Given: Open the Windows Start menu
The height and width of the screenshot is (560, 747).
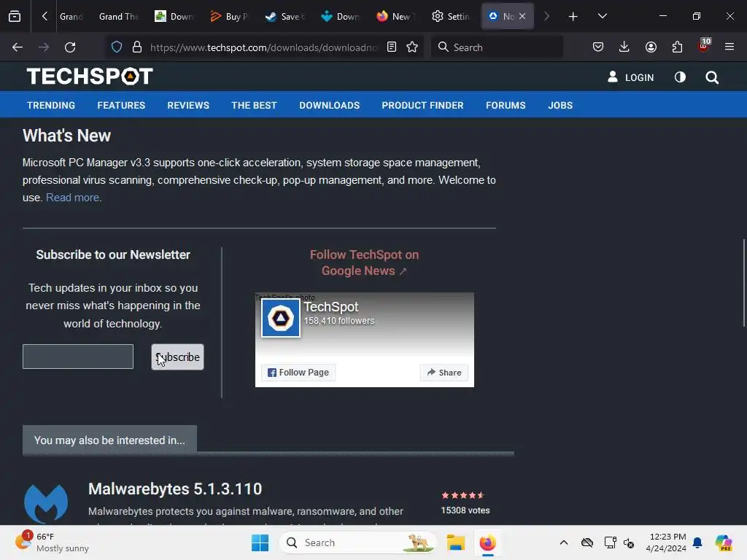Looking at the screenshot, I should tap(260, 542).
